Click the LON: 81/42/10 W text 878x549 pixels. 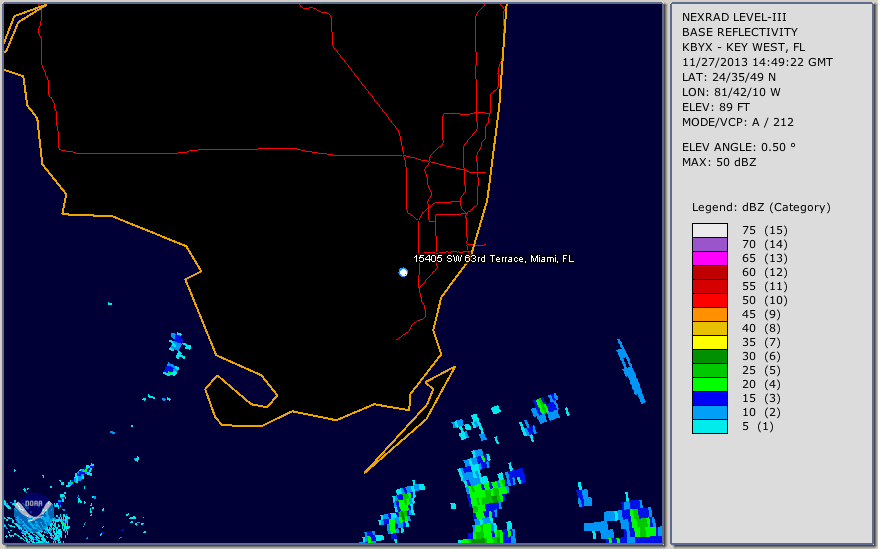coord(731,92)
